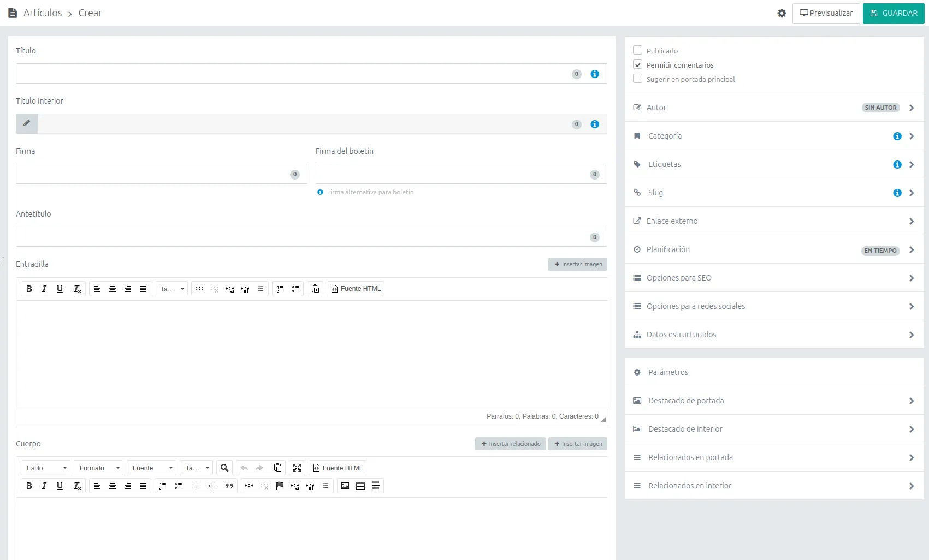Expand the Autor section
Viewport: 929px width, 560px height.
(x=774, y=108)
